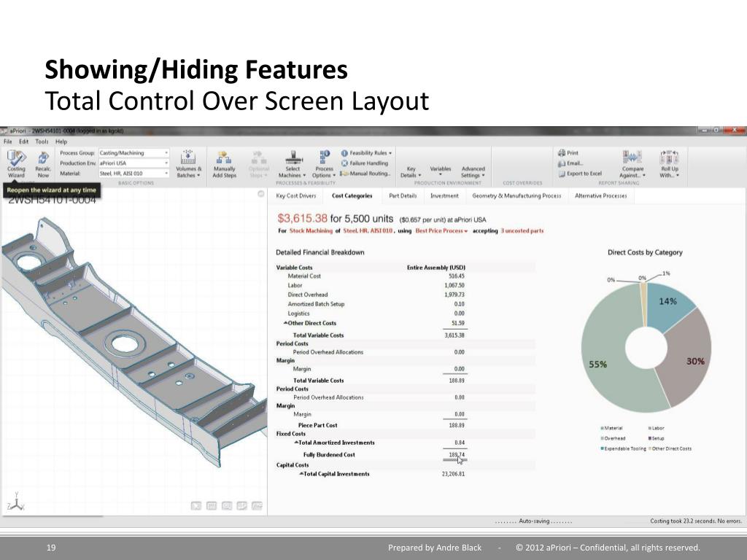Open the Alternative Processes tab

click(601, 195)
